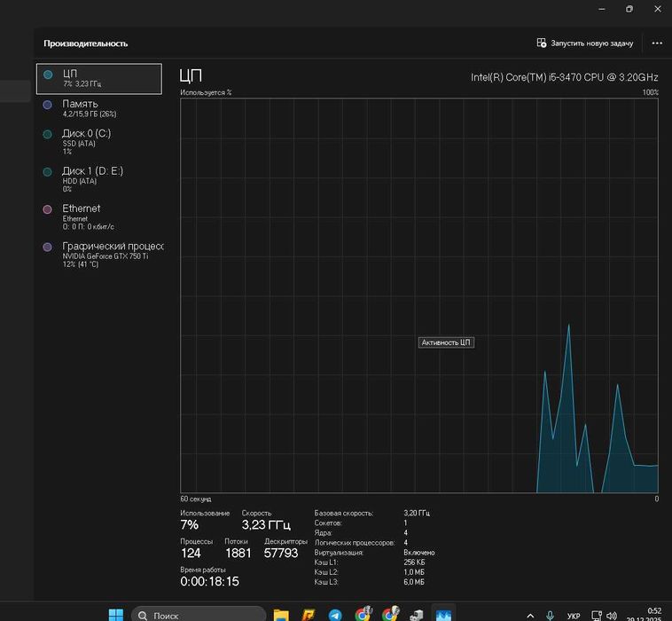Open the Память (Memory) performance view
The image size is (672, 621).
click(x=99, y=108)
